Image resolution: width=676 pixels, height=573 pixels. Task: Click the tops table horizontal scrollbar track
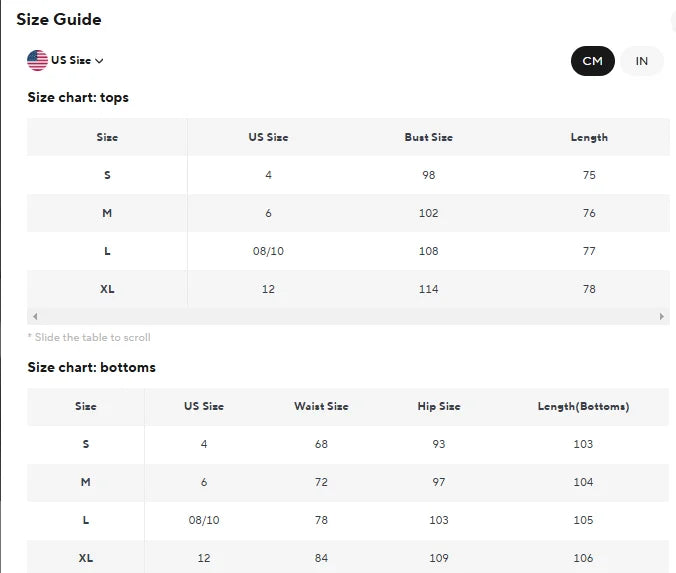(x=348, y=316)
